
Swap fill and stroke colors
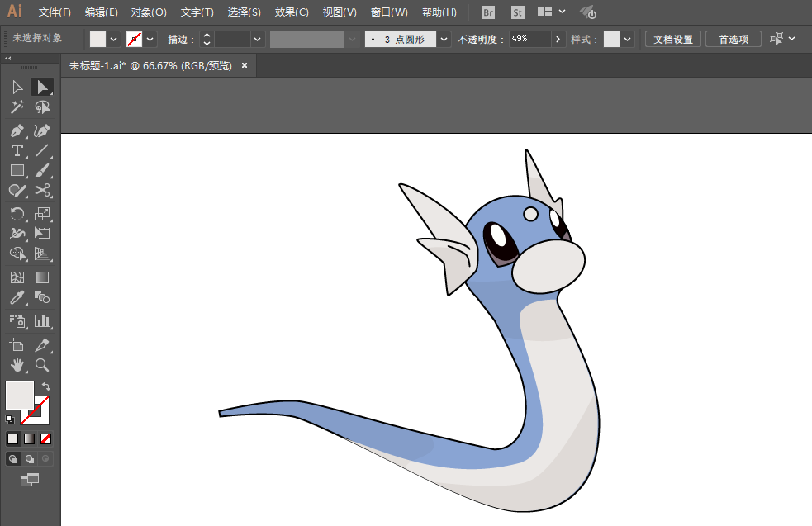click(46, 386)
